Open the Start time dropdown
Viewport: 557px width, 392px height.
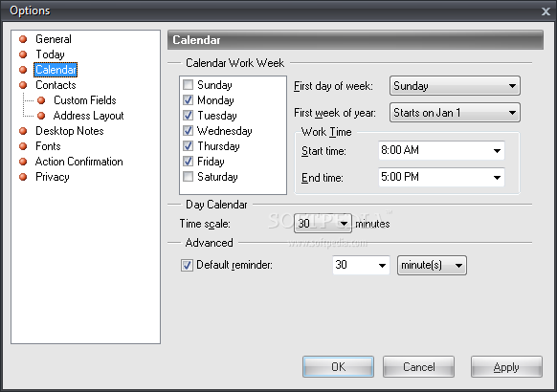(441, 150)
